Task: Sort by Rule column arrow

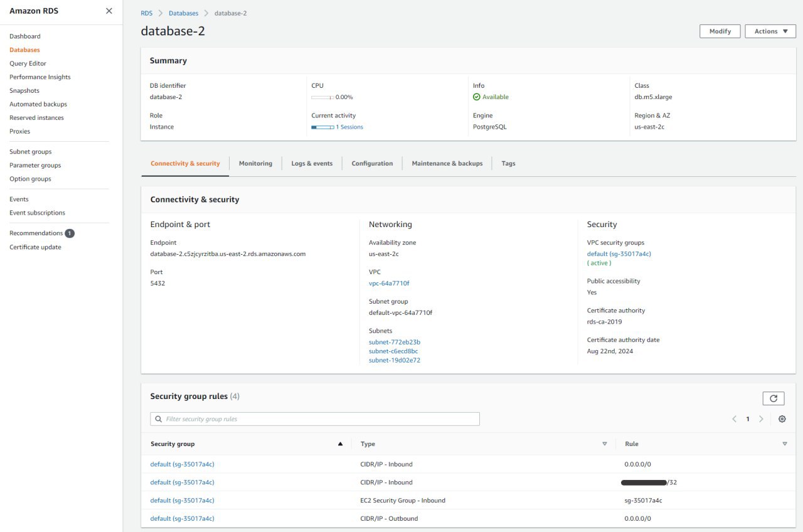Action: [785, 444]
